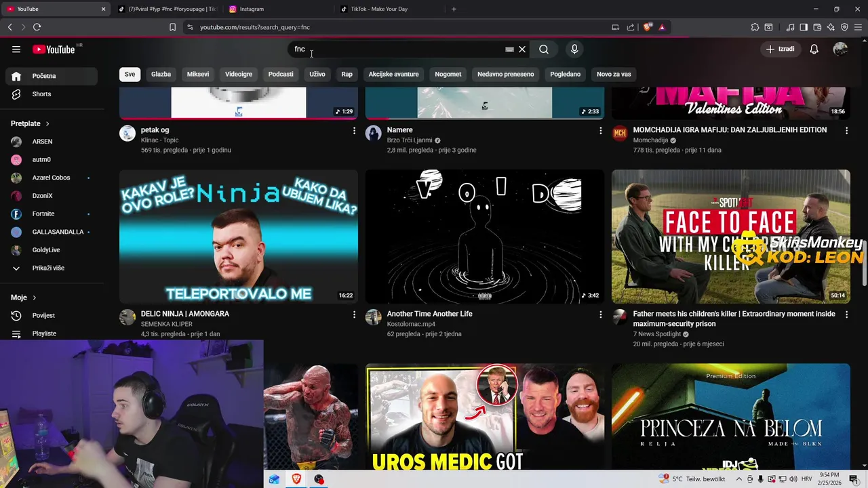Open more options for MOMCHADIJA IGRA MAFIJU
This screenshot has height=488, width=868.
(846, 130)
